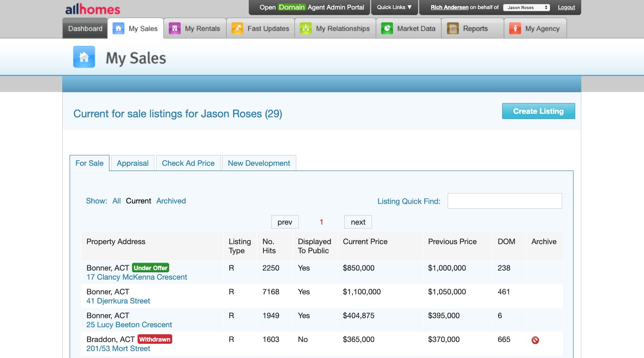Open 41 Djerrkura Street listing
Image resolution: width=644 pixels, height=358 pixels.
coord(118,301)
